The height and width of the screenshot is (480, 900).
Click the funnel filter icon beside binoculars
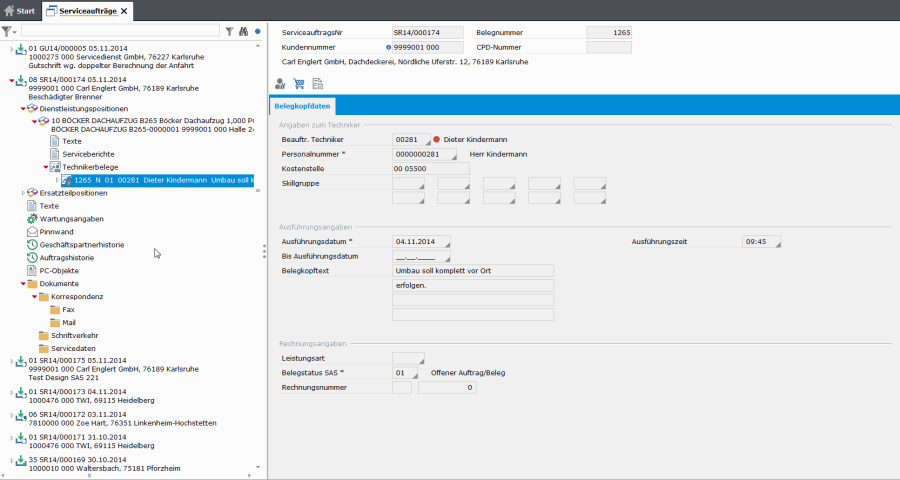click(x=229, y=32)
